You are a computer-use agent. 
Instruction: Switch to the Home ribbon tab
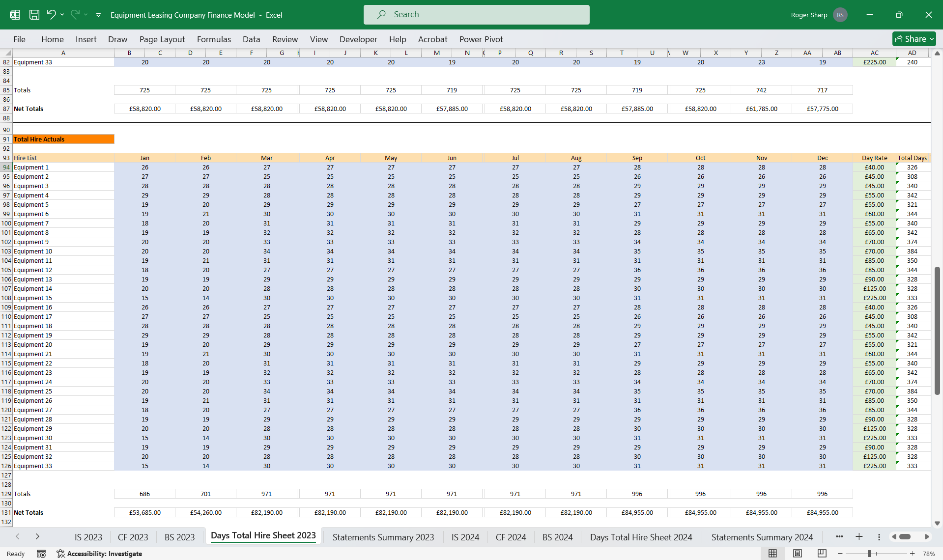click(x=52, y=39)
